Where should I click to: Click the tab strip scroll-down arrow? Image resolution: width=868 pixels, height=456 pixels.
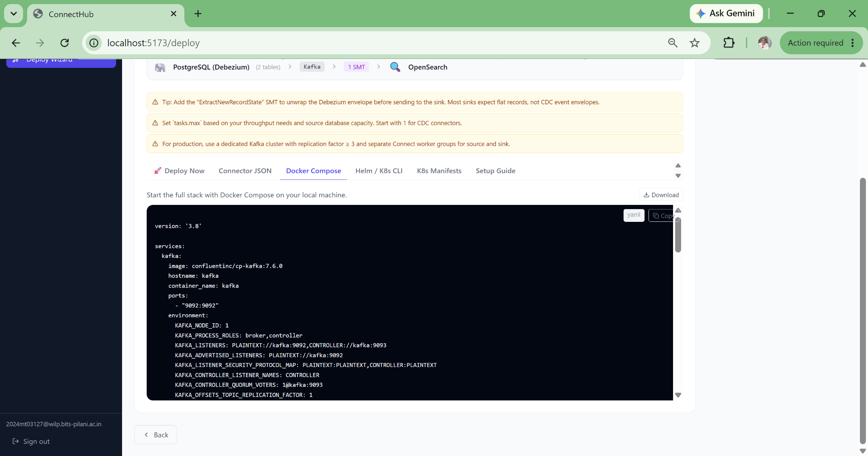coord(678,176)
